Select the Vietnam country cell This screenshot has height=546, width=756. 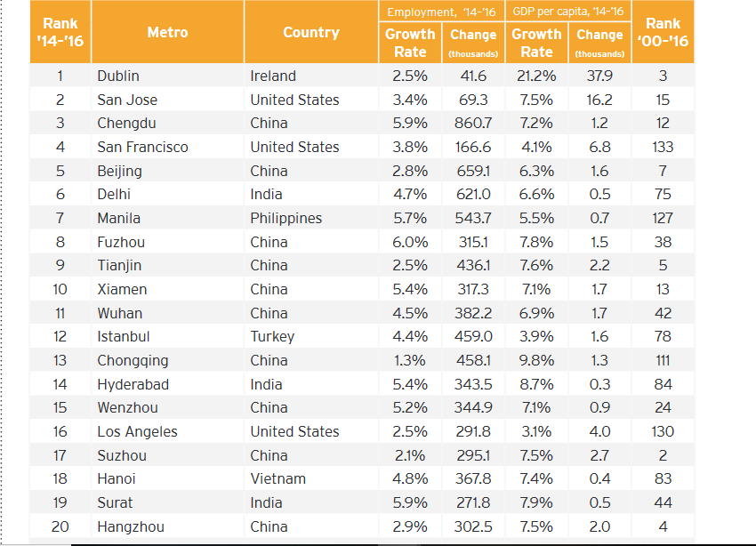pos(277,478)
